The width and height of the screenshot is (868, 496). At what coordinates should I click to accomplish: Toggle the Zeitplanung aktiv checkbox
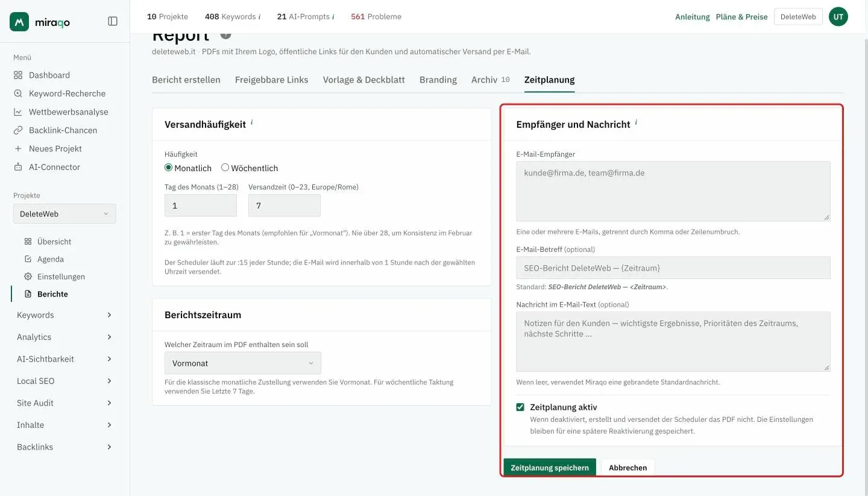520,407
